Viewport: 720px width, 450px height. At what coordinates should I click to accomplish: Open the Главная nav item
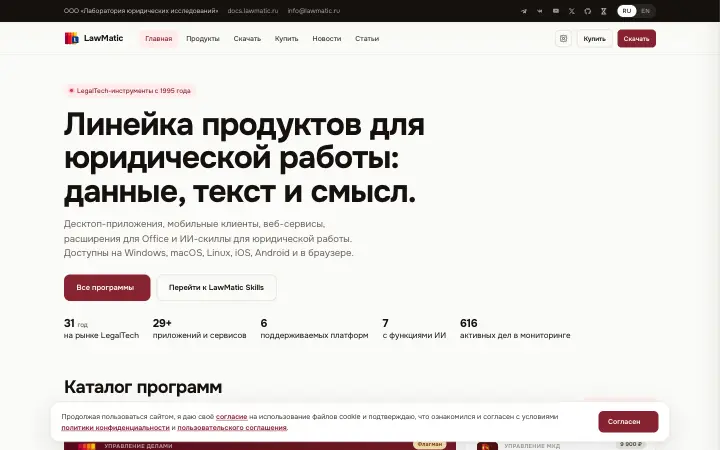159,39
